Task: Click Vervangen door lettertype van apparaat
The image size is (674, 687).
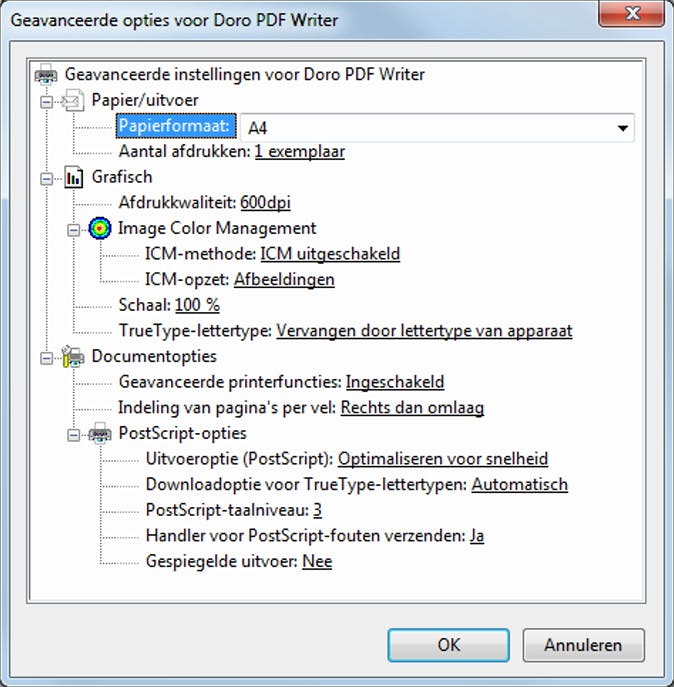Action: pyautogui.click(x=424, y=331)
